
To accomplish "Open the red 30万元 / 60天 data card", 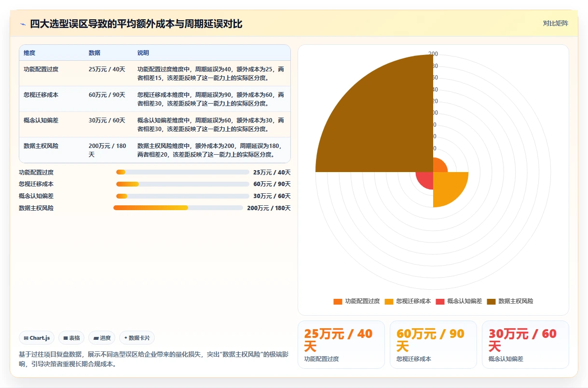I will tap(525, 345).
